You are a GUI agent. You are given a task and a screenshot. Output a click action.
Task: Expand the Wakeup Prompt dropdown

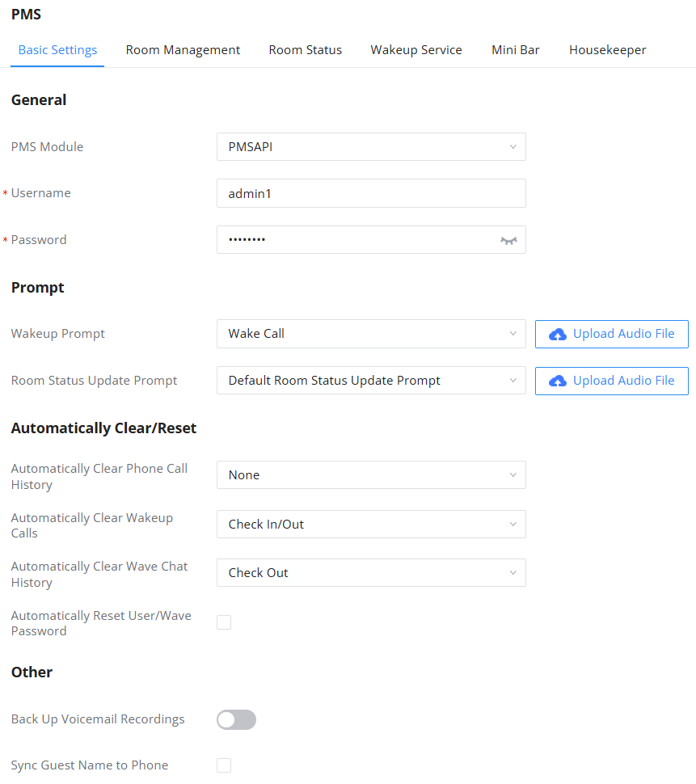pyautogui.click(x=371, y=334)
